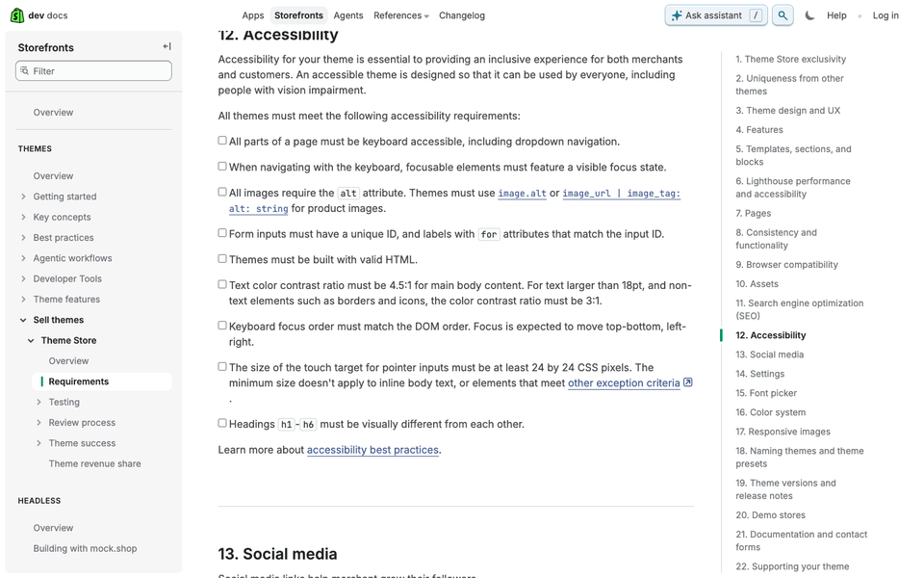Screen dimensions: 924x578
Task: Open the References dropdown menu
Action: pos(400,15)
